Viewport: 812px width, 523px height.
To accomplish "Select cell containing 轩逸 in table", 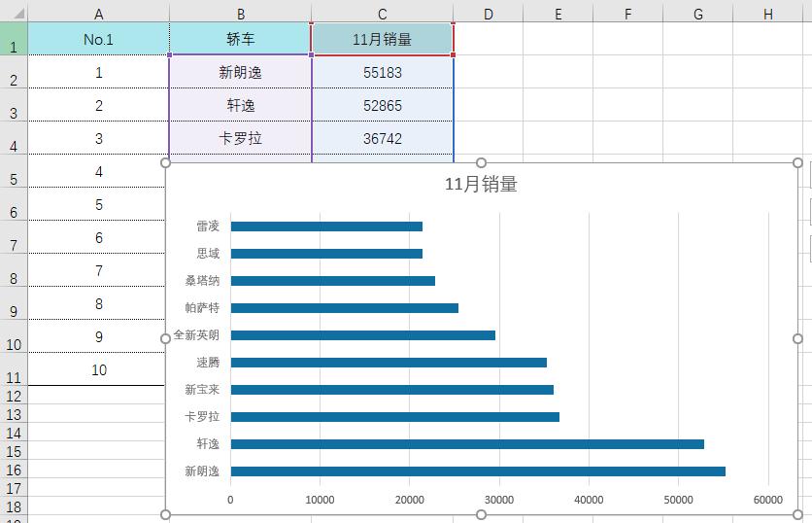I will click(x=240, y=105).
